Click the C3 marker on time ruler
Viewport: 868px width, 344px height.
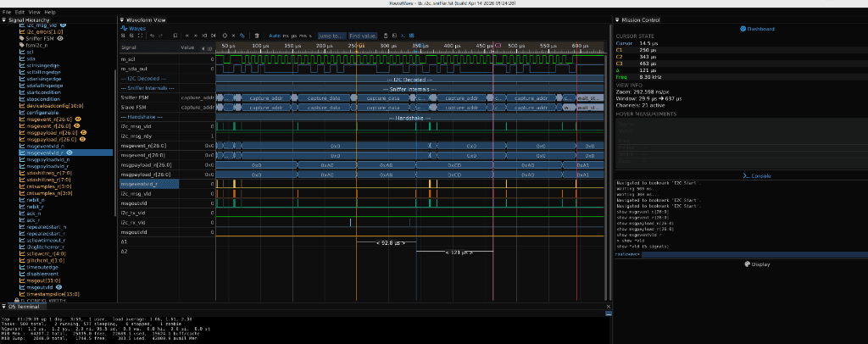pos(498,46)
